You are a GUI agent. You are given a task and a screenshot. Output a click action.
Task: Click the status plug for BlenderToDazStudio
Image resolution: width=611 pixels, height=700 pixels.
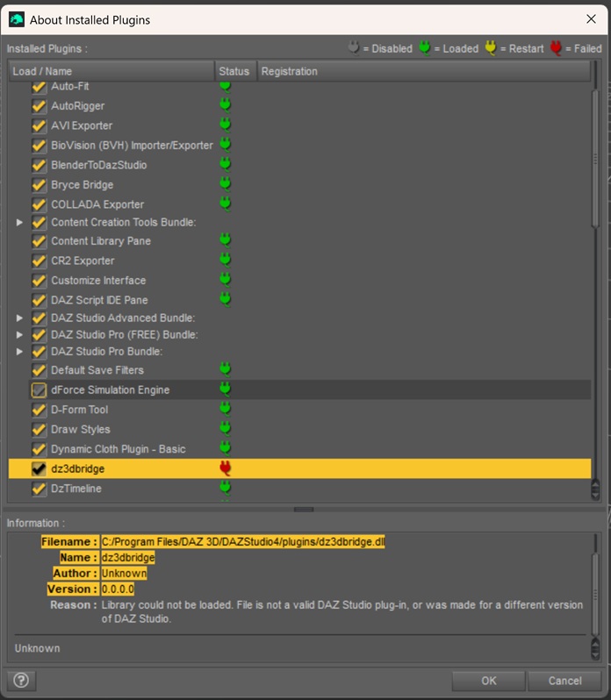click(225, 164)
